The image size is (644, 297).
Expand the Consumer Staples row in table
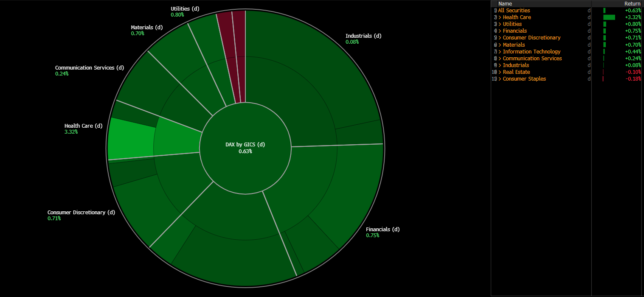point(500,79)
